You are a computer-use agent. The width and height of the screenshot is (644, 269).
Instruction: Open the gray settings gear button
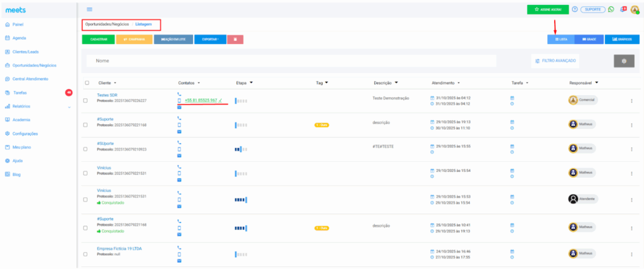coord(624,60)
